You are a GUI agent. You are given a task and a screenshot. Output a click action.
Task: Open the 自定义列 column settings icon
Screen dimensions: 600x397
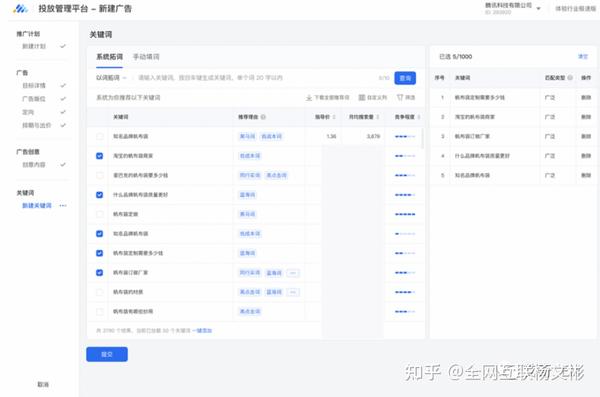[361, 98]
